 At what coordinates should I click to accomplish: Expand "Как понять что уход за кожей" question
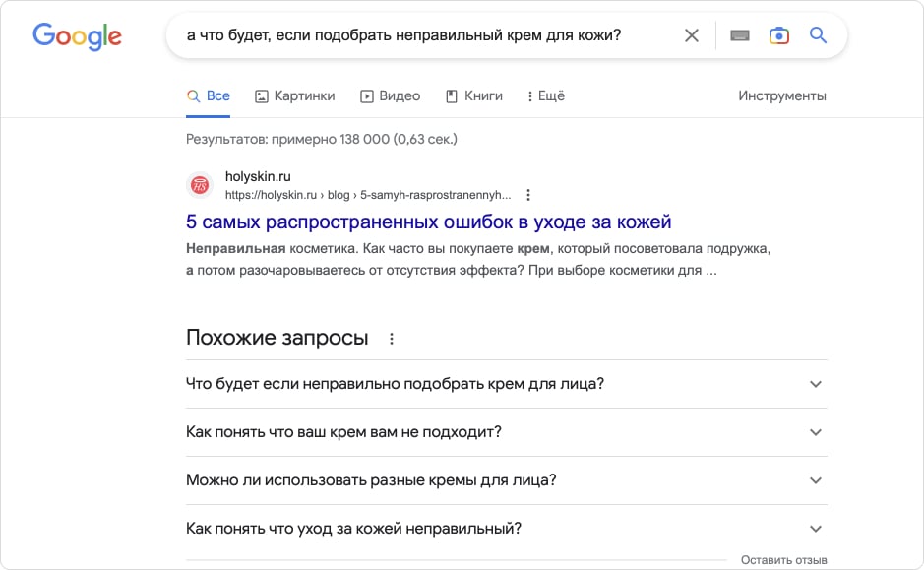pos(815,529)
